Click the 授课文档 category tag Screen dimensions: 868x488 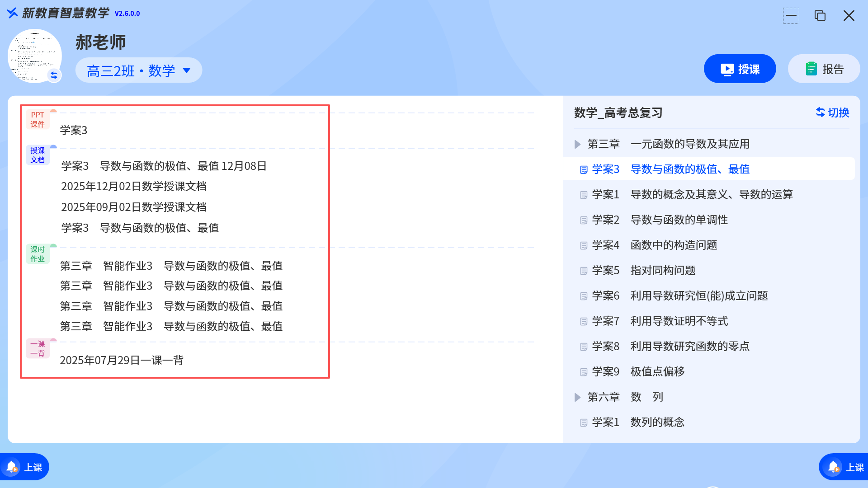pyautogui.click(x=38, y=155)
